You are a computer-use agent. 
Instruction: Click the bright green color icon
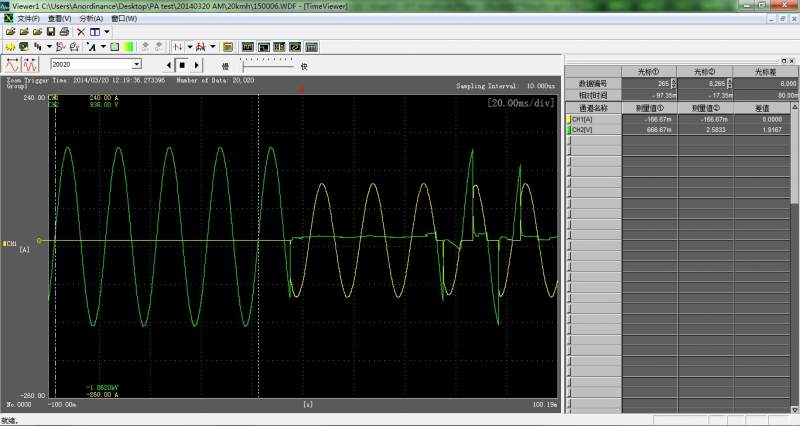129,47
